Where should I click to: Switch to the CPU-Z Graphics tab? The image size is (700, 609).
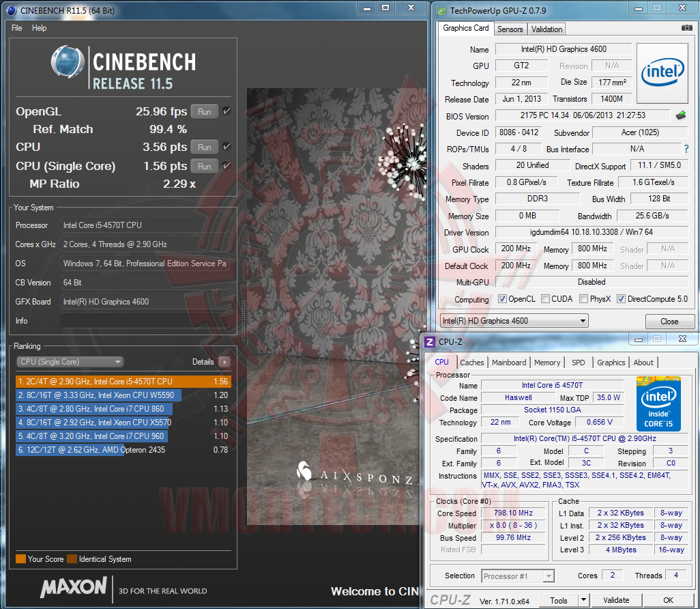pyautogui.click(x=611, y=363)
